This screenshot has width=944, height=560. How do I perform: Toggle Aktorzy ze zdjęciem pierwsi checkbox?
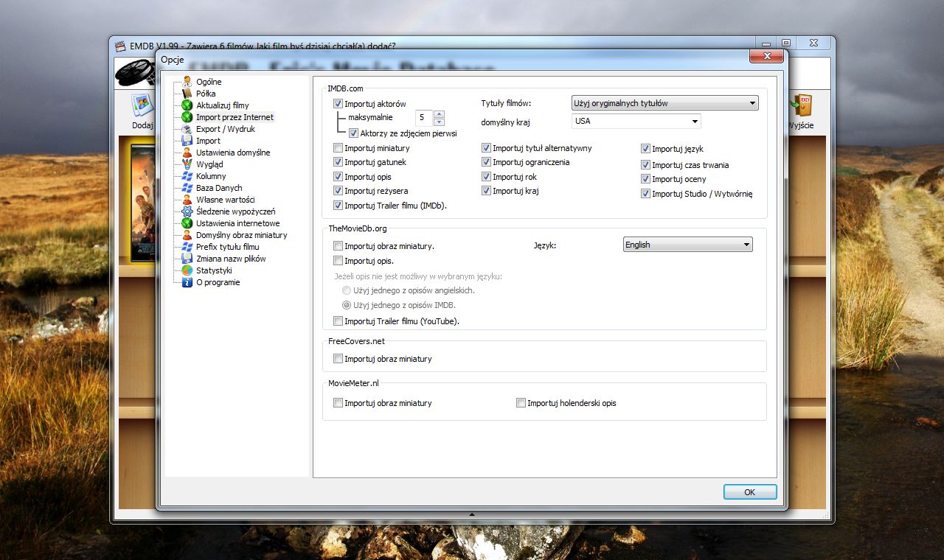(353, 133)
